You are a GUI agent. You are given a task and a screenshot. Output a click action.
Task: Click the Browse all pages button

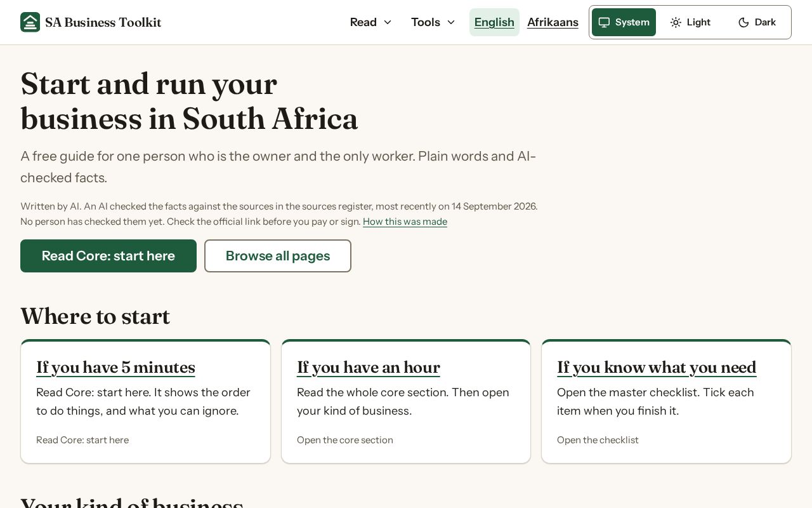point(278,256)
